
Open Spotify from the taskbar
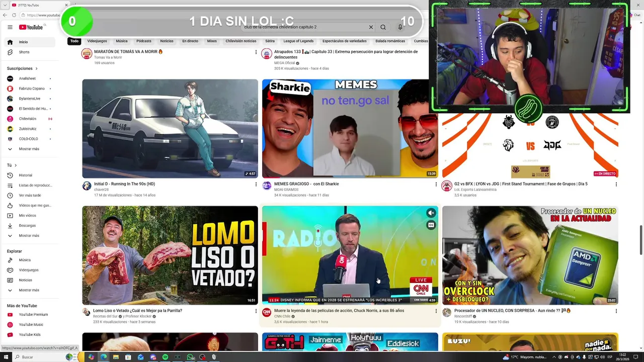tap(165, 357)
